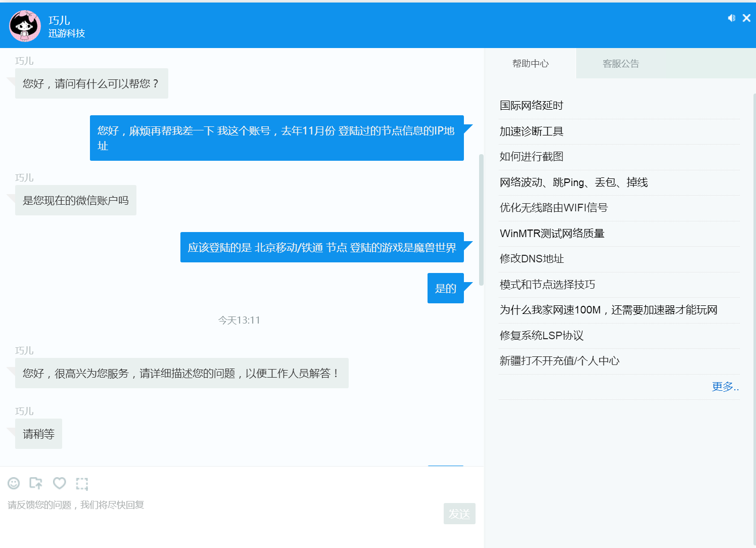Click the heart rating icon
The image size is (756, 548).
click(x=60, y=483)
